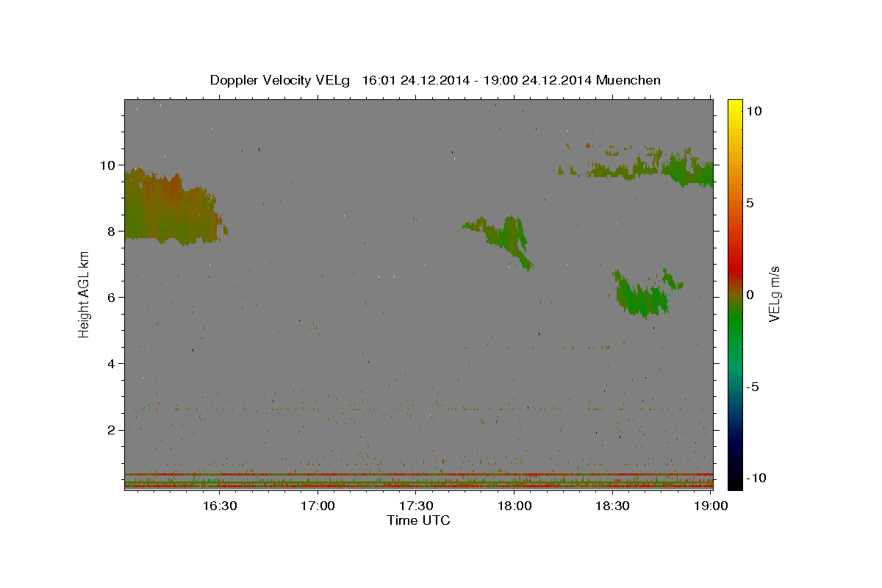This screenshot has height=588, width=882.
Task: Click the red ground clutter band at plot bottom
Action: click(x=418, y=486)
